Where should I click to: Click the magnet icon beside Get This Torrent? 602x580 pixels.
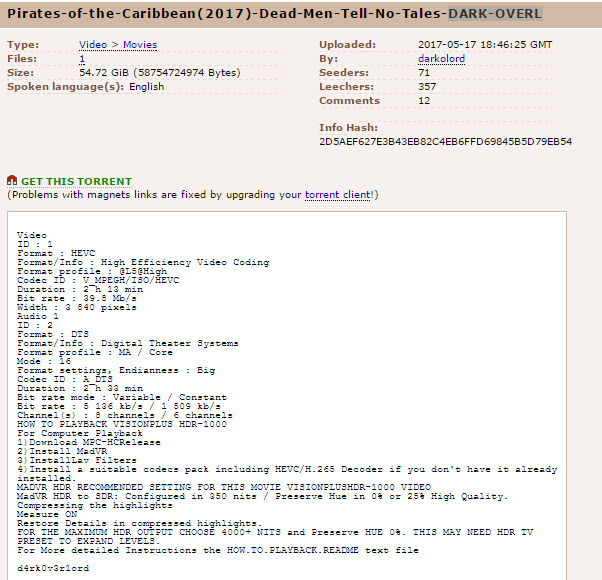pos(12,180)
